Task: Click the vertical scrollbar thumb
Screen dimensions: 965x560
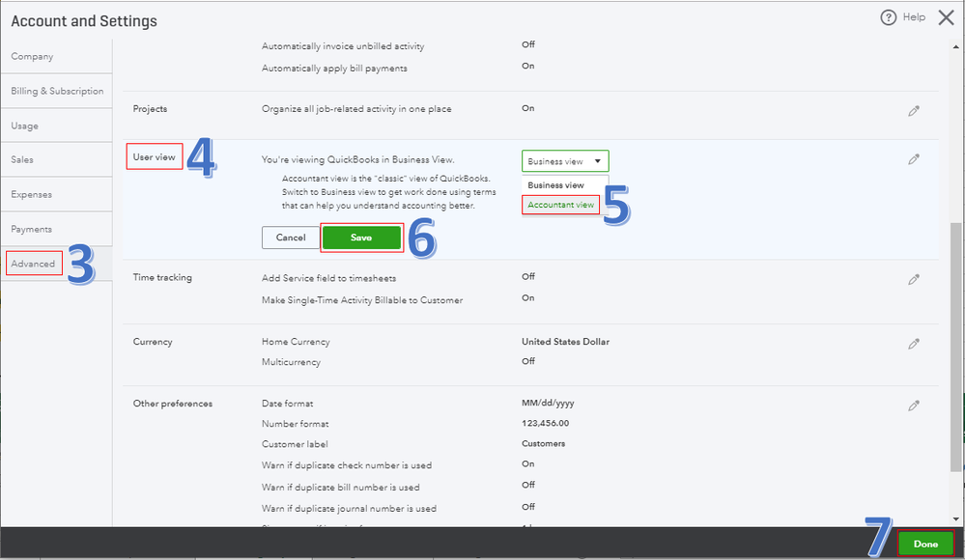Action: 955,347
